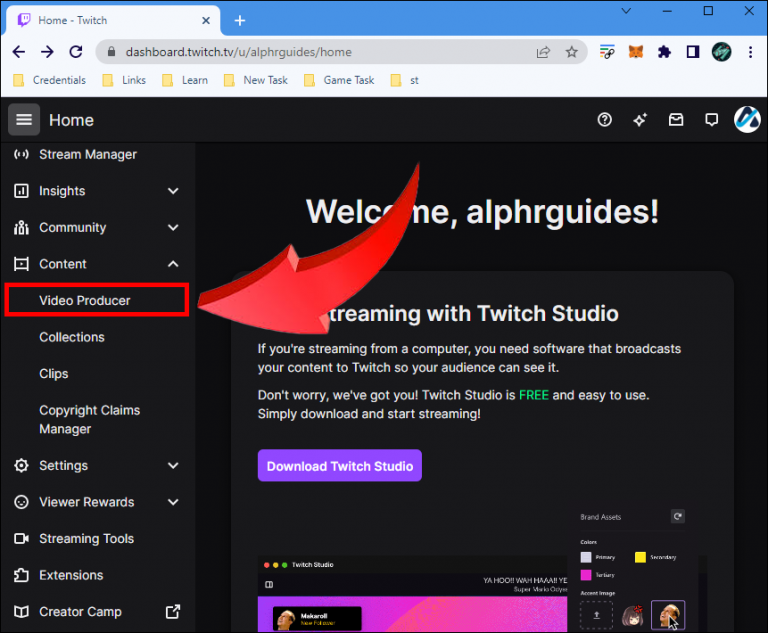View site info lock icon

[111, 51]
